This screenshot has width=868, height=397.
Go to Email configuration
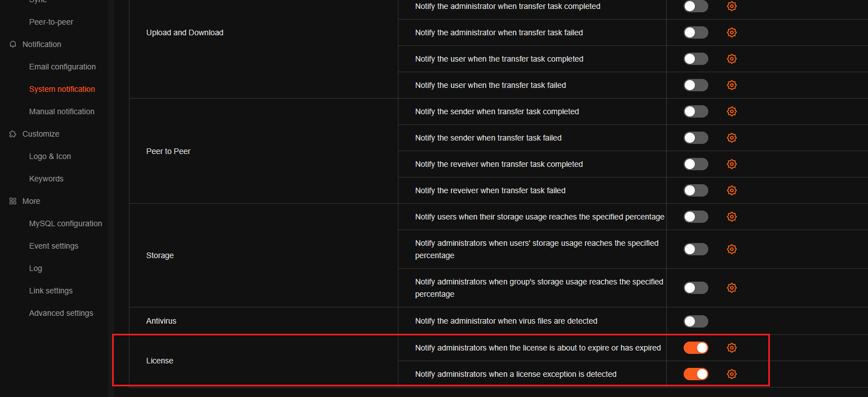[x=62, y=67]
